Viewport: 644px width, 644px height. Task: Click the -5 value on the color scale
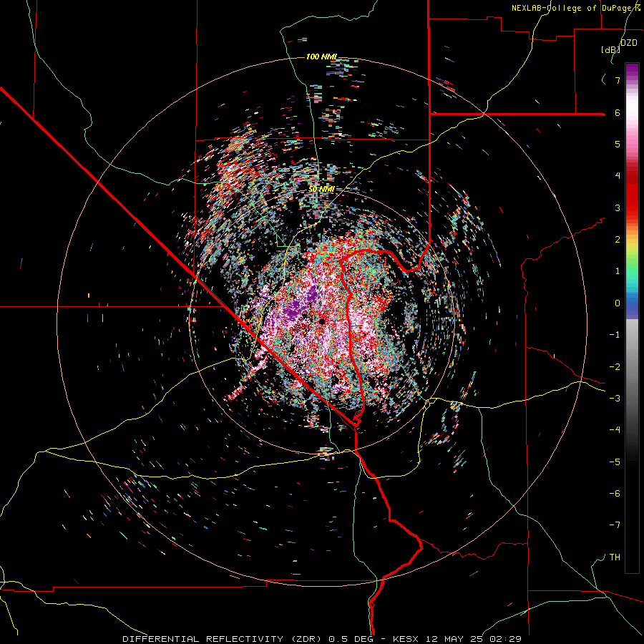pyautogui.click(x=615, y=462)
